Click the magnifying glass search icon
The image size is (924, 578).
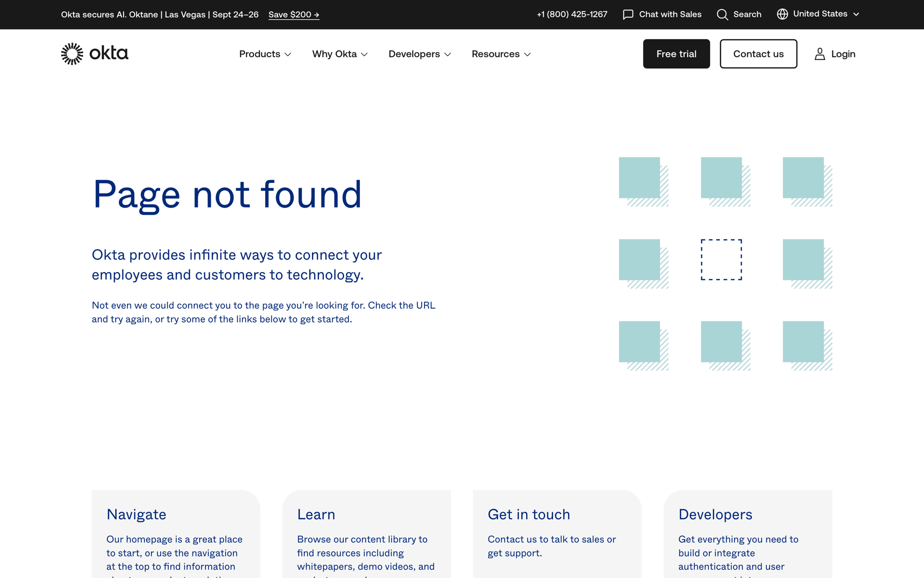click(722, 14)
